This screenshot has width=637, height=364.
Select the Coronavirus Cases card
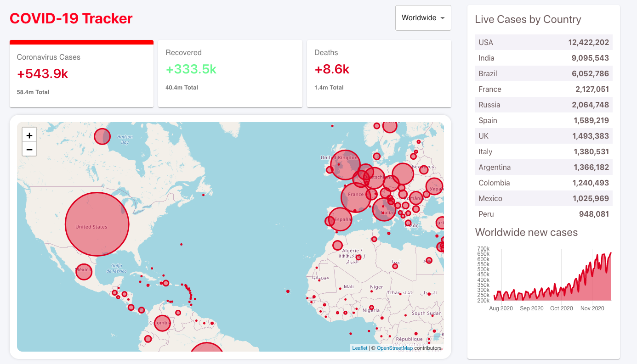point(81,74)
